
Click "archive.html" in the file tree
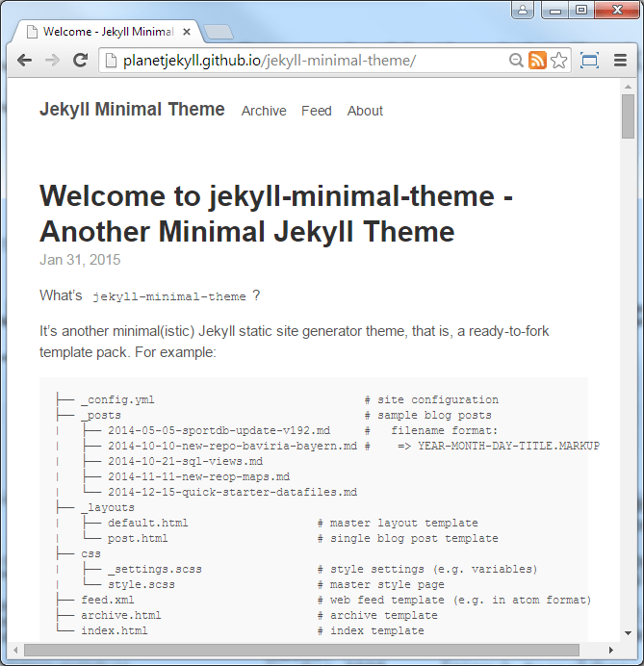(121, 615)
